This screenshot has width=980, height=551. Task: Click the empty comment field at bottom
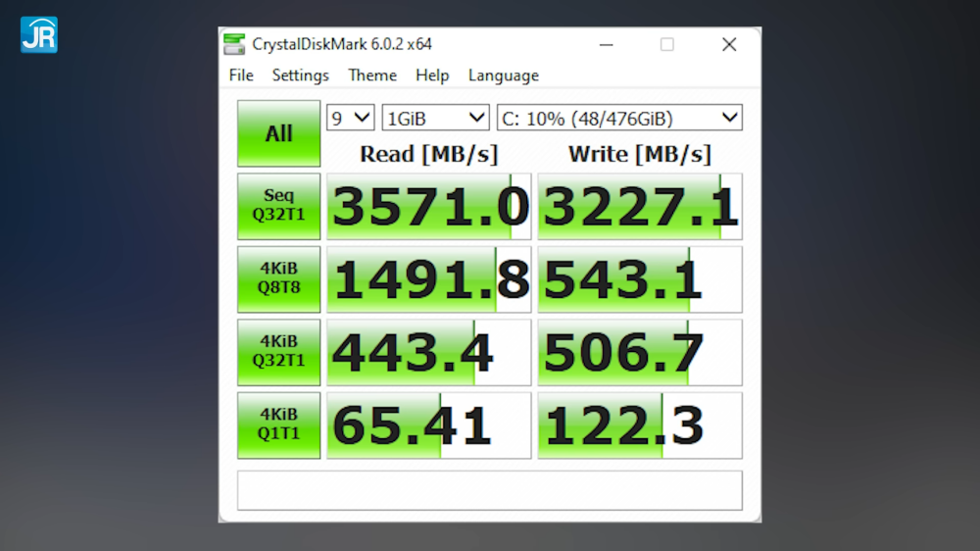pos(489,490)
